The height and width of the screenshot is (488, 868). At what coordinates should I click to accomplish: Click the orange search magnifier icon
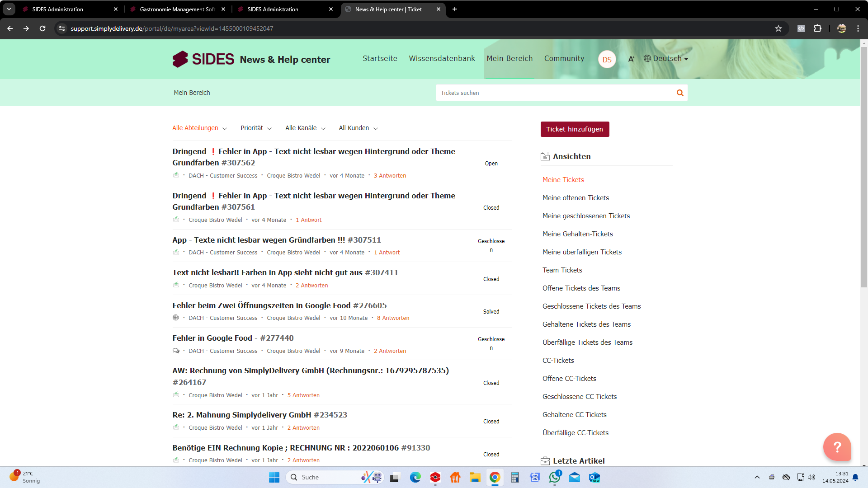pos(680,93)
